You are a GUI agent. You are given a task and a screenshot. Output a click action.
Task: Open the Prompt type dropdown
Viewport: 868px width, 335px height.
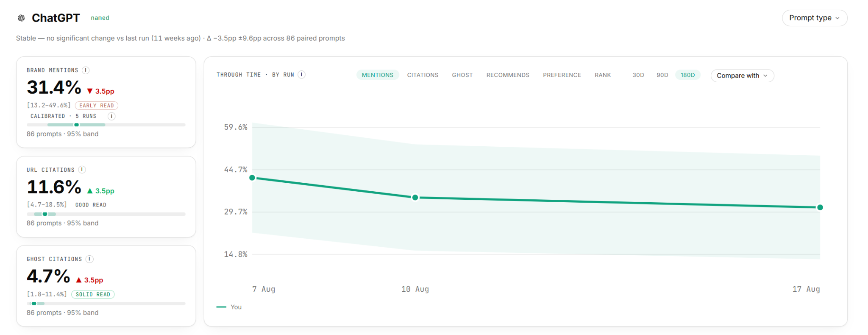coord(814,18)
